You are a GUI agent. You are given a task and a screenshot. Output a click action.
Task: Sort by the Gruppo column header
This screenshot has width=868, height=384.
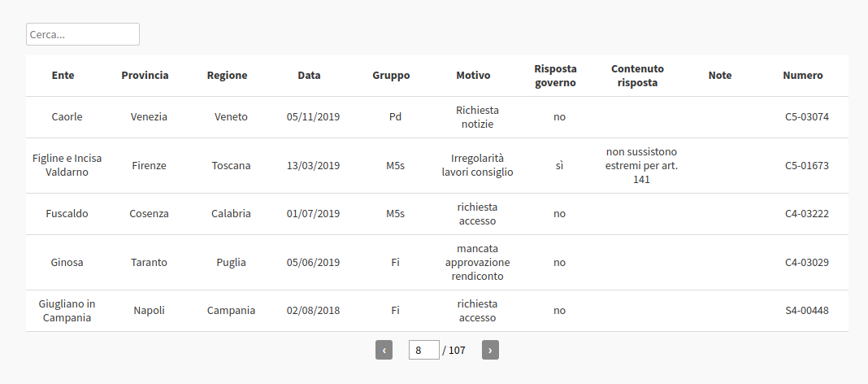(x=391, y=76)
